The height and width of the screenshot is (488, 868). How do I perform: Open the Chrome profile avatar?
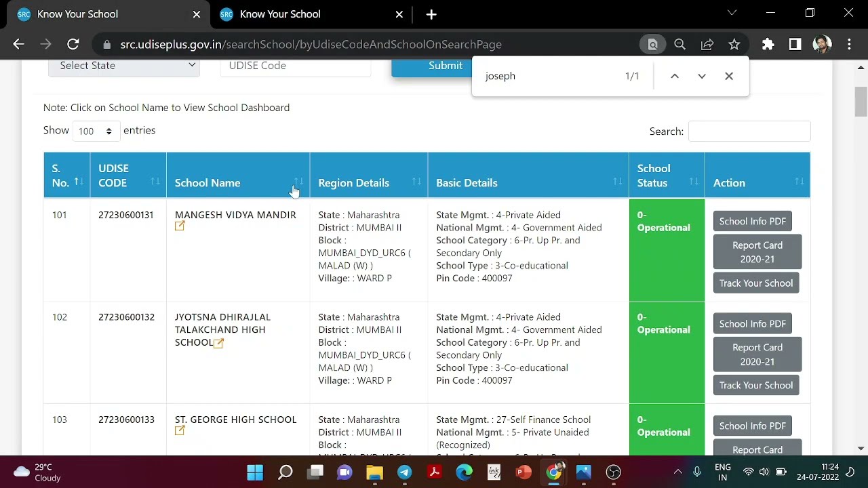822,44
